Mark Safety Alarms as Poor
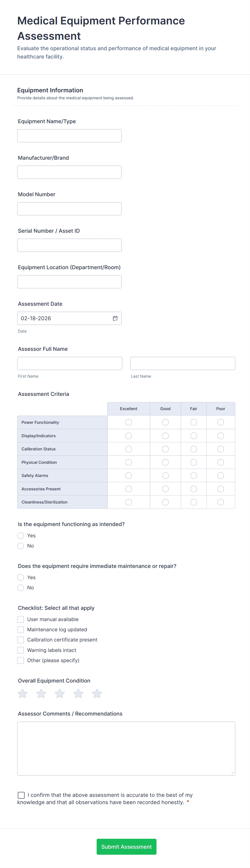This screenshot has height=868, width=250. pyautogui.click(x=221, y=475)
